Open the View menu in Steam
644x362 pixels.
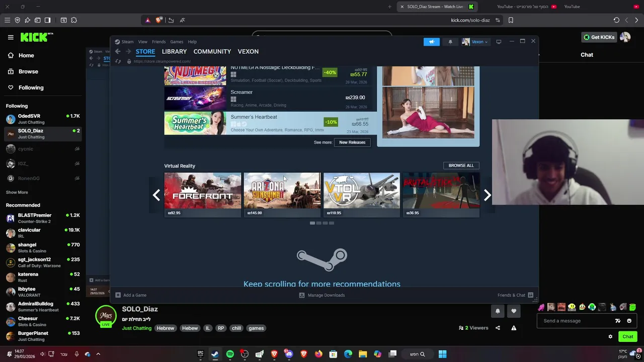coord(143,42)
